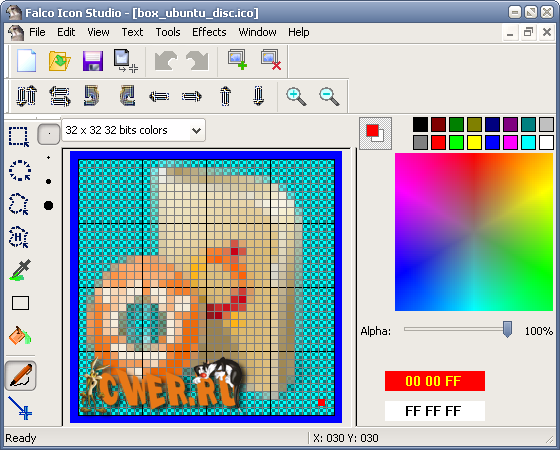Open the Text menu
Viewport: 560px width, 450px height.
(132, 32)
